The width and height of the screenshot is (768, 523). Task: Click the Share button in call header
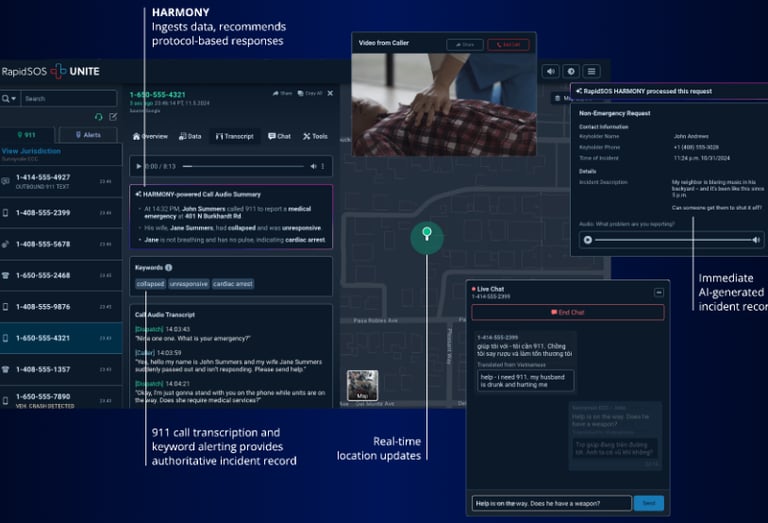point(283,93)
